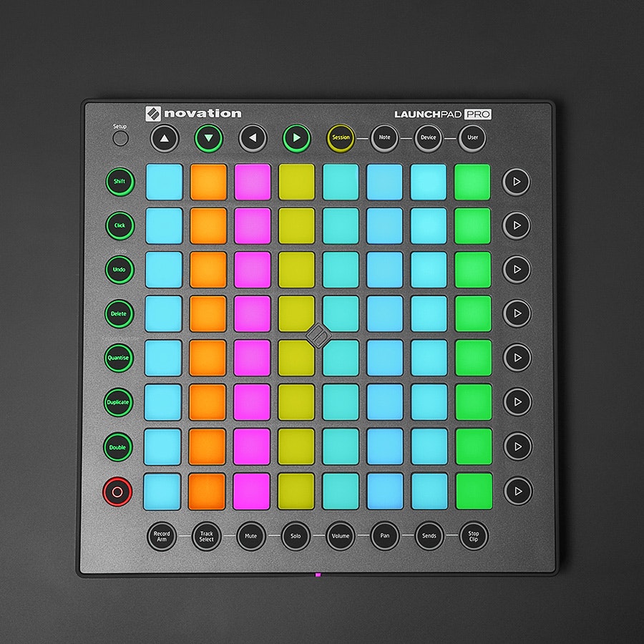Toggle the Record Arm button
644x644 pixels.
(162, 535)
